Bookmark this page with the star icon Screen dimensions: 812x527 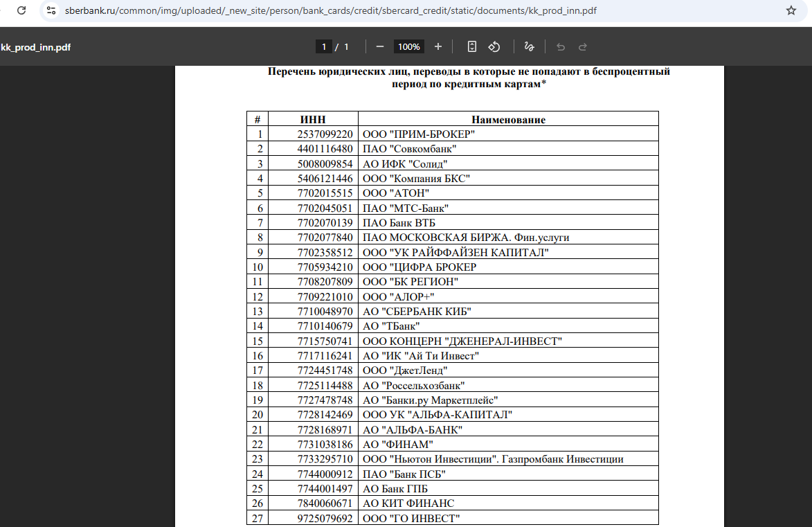point(791,11)
